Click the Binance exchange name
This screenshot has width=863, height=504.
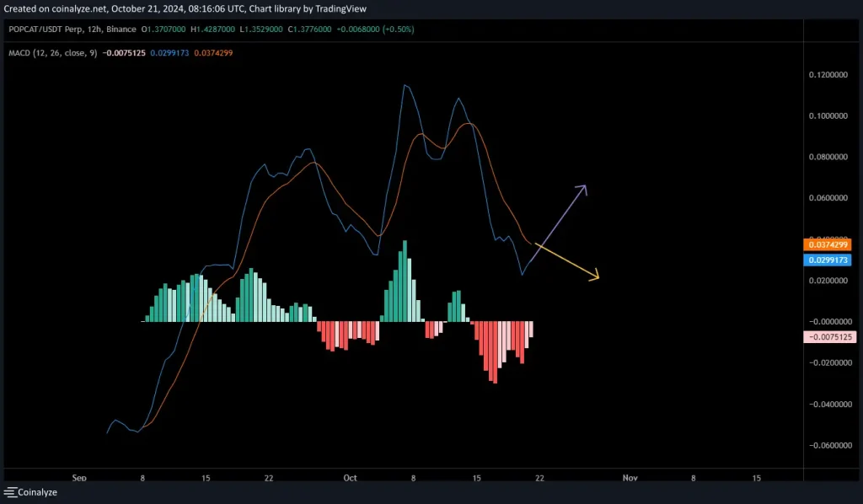(x=120, y=29)
